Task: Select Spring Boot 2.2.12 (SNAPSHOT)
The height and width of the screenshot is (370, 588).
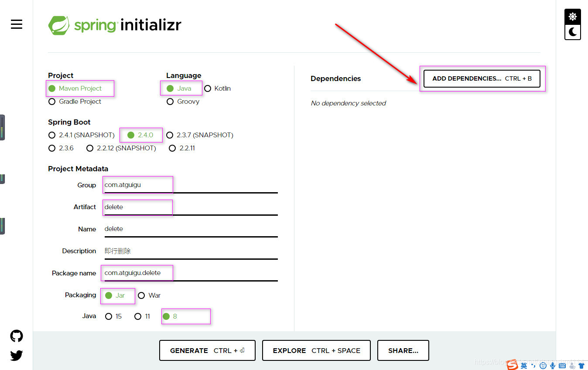Action: [x=121, y=148]
